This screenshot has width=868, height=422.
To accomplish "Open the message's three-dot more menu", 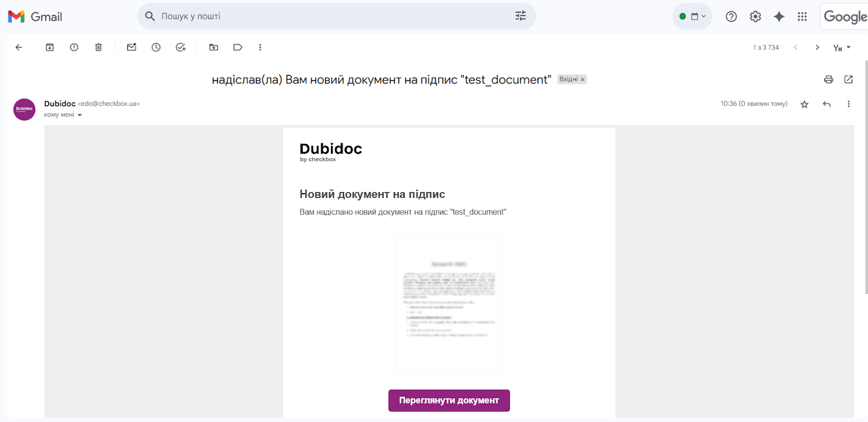I will pyautogui.click(x=848, y=104).
